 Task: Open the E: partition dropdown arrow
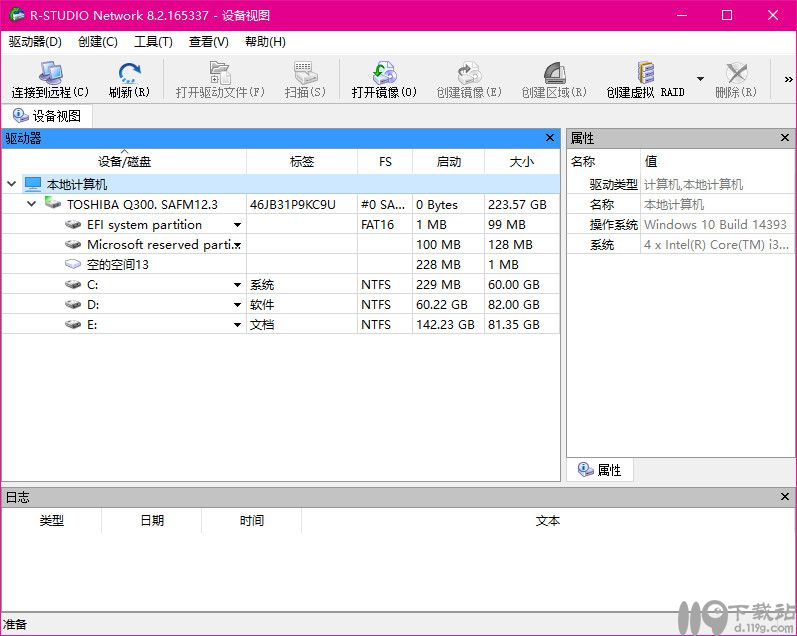point(237,324)
